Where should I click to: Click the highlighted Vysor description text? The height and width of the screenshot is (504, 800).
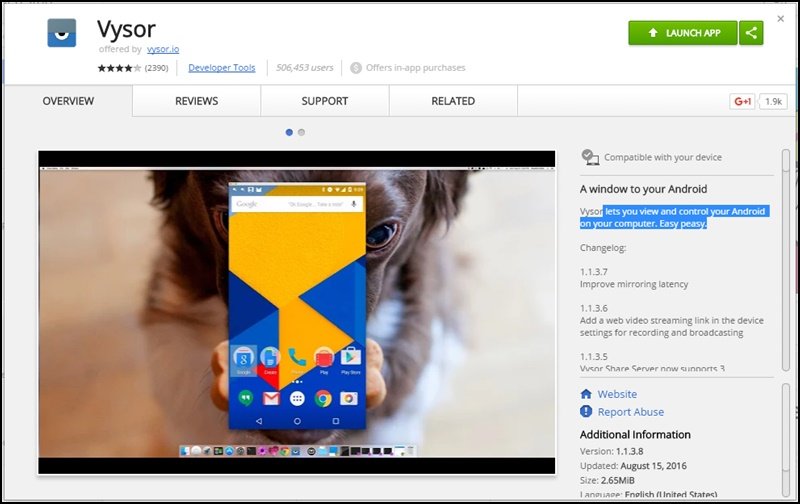click(674, 217)
